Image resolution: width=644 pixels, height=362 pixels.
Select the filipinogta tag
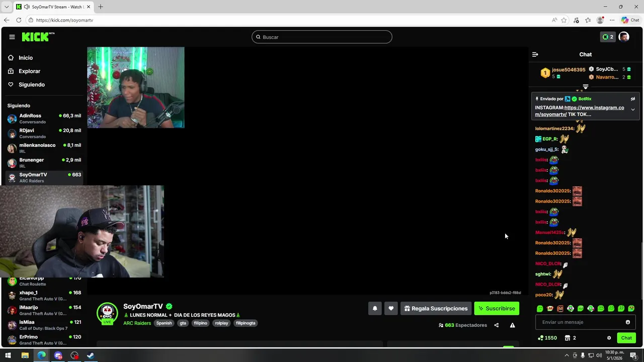pyautogui.click(x=246, y=323)
